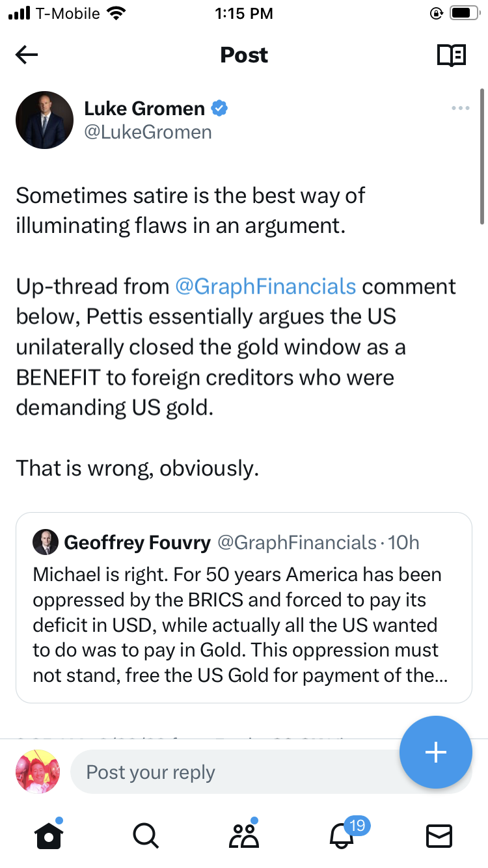Tap your own avatar beside reply box
Screen dimensions: 488x868
point(38,772)
